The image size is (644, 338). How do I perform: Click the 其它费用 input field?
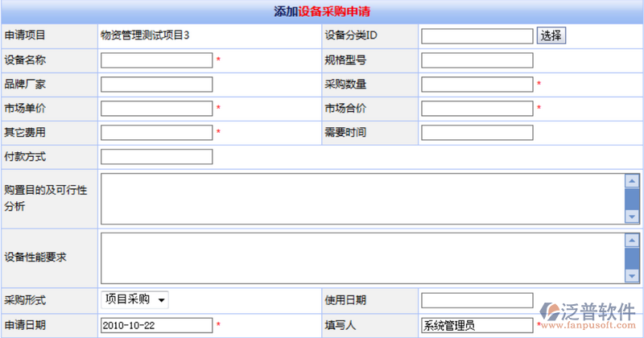coord(157,133)
